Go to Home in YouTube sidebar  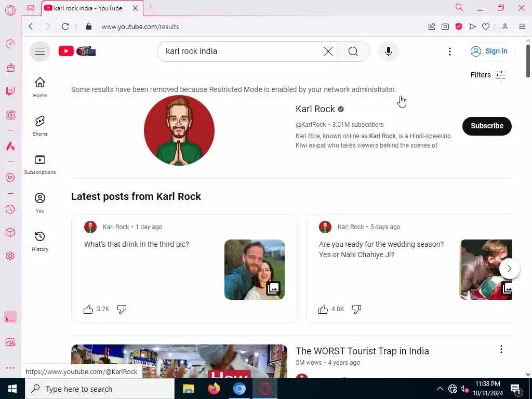[40, 87]
